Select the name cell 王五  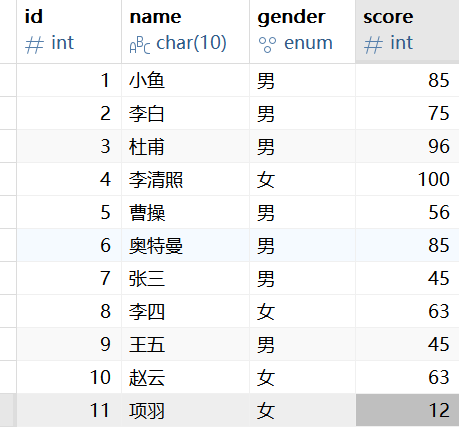[x=185, y=344]
